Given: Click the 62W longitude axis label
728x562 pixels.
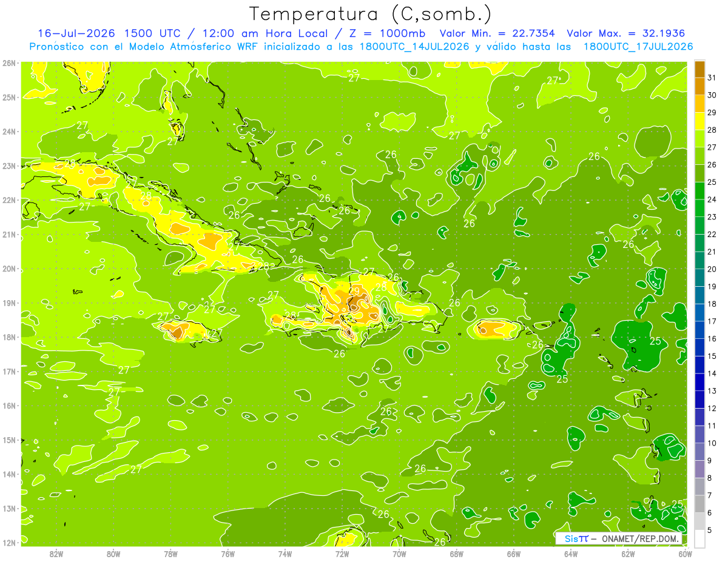Looking at the screenshot, I should point(628,554).
